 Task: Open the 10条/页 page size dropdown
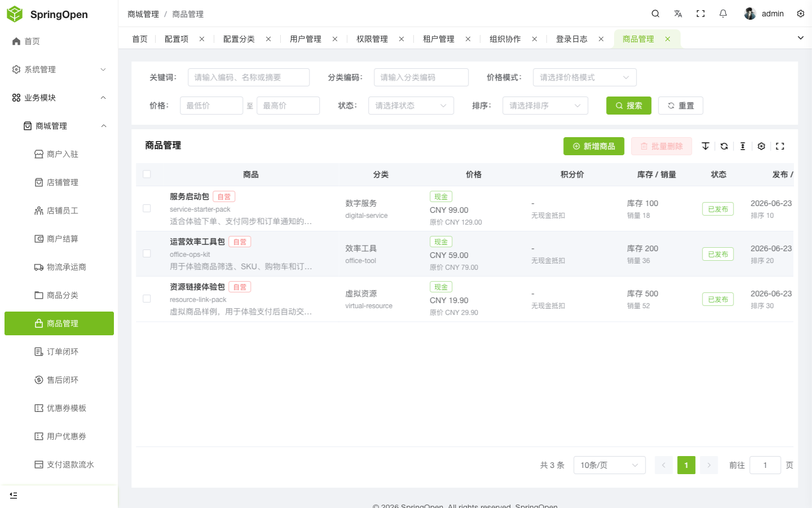tap(610, 465)
